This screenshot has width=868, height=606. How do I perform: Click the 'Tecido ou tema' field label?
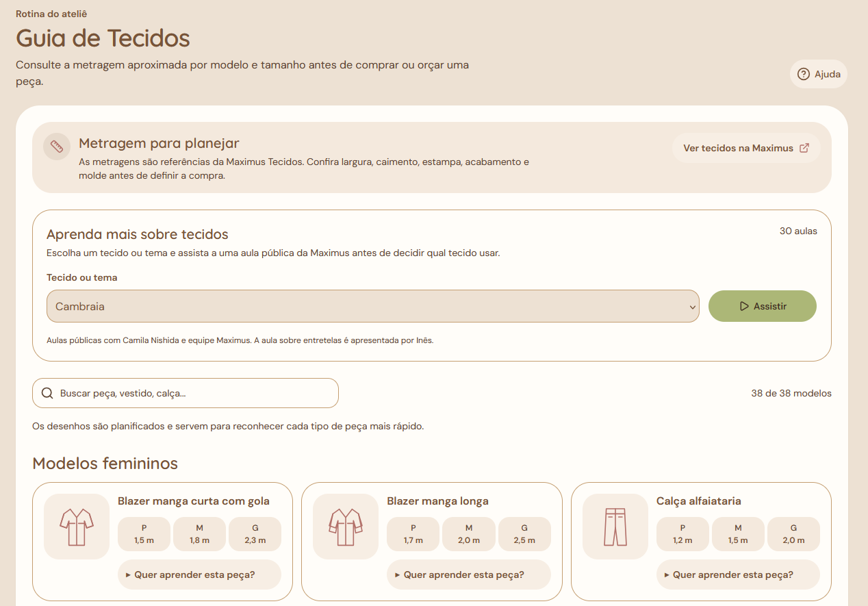click(x=82, y=277)
